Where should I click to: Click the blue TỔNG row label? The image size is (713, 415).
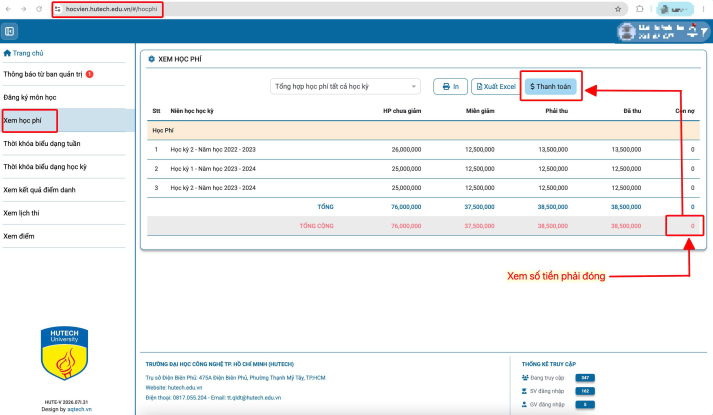[326, 207]
